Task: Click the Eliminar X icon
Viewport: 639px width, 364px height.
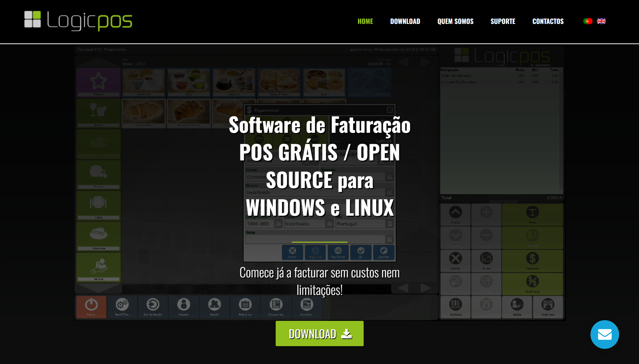Action: click(x=455, y=260)
